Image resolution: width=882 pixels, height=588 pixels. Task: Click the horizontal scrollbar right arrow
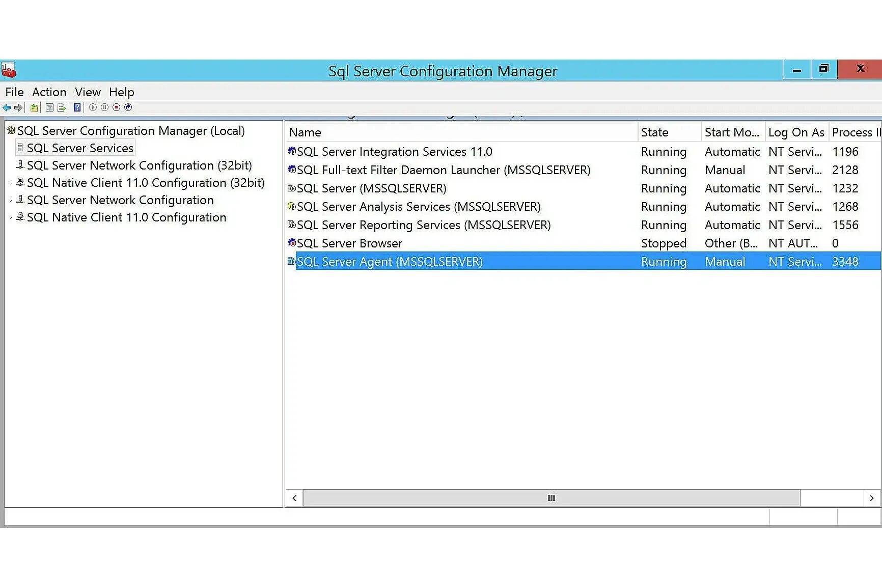pyautogui.click(x=872, y=498)
